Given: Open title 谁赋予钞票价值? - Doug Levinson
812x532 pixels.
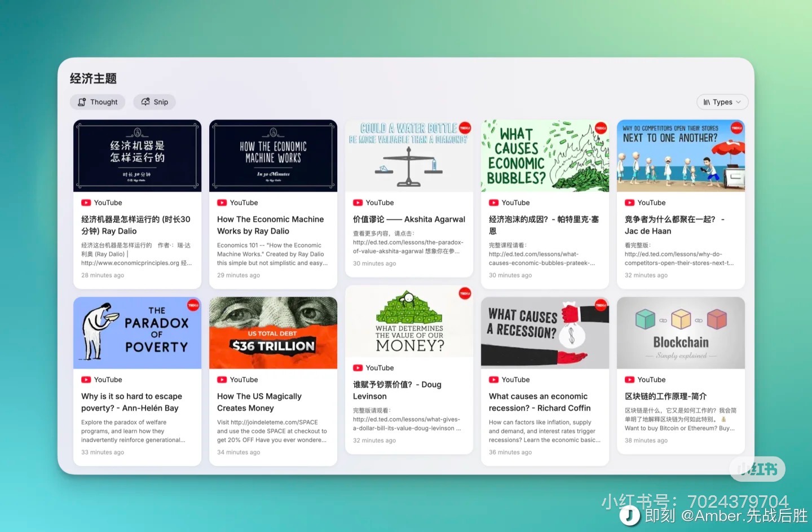Looking at the screenshot, I should click(397, 390).
